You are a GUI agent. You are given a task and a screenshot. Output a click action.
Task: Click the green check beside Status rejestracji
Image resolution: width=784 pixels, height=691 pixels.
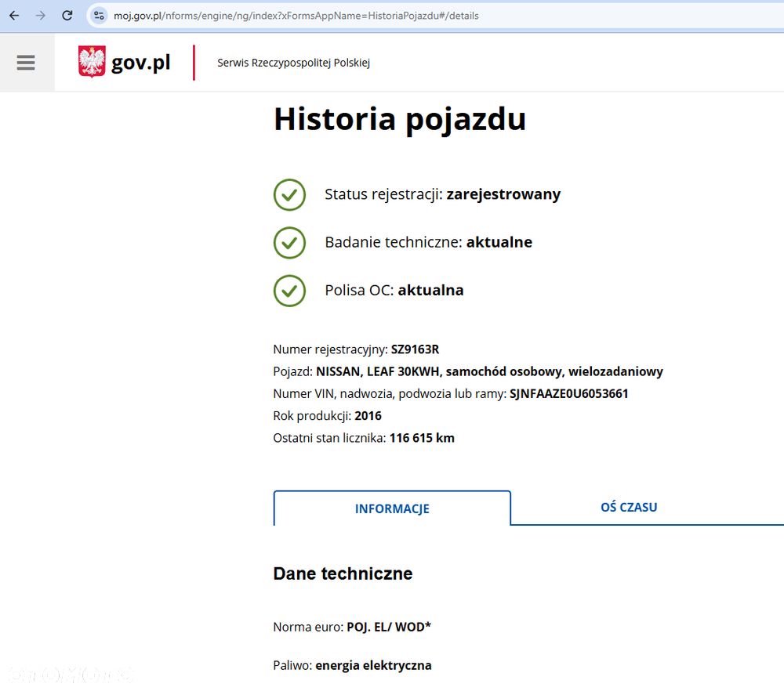(289, 194)
